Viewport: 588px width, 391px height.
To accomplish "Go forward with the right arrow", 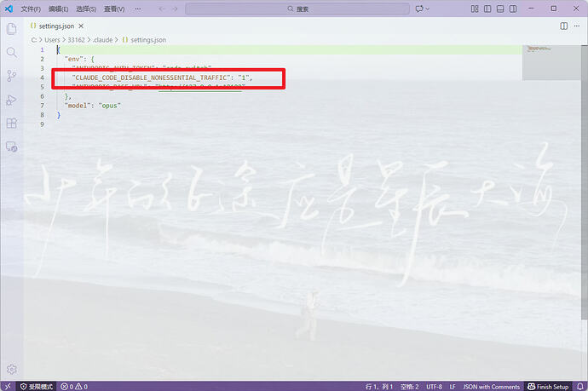I will coord(176,9).
